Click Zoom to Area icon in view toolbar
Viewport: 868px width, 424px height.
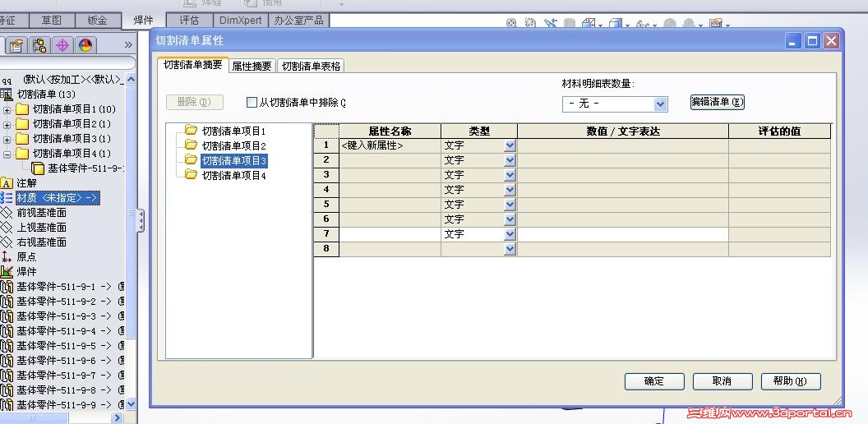point(531,23)
